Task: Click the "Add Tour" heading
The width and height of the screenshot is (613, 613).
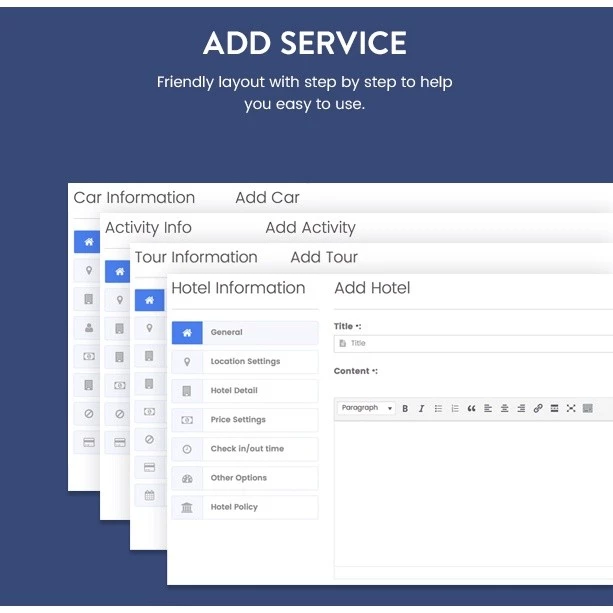Action: 324,257
